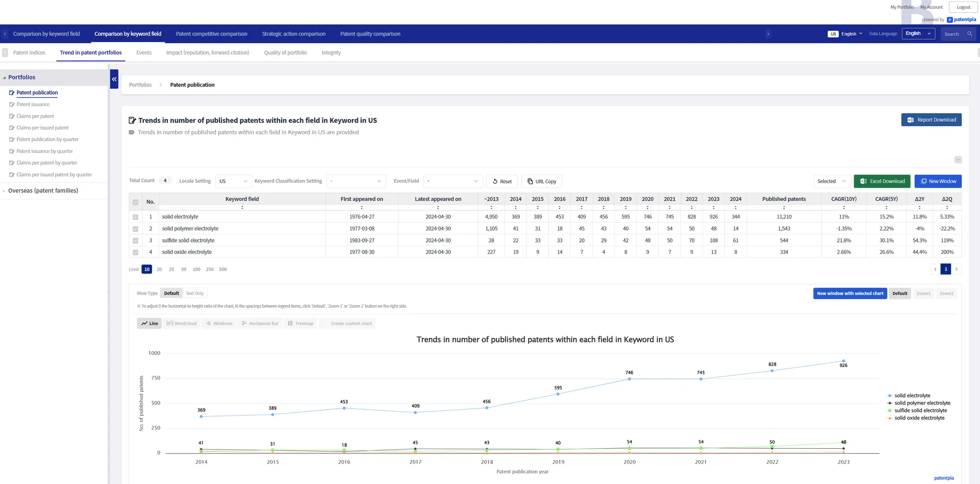Viewport: 980px width, 484px height.
Task: Toggle checkbox for sulfide solid electrolyte row
Action: point(135,241)
